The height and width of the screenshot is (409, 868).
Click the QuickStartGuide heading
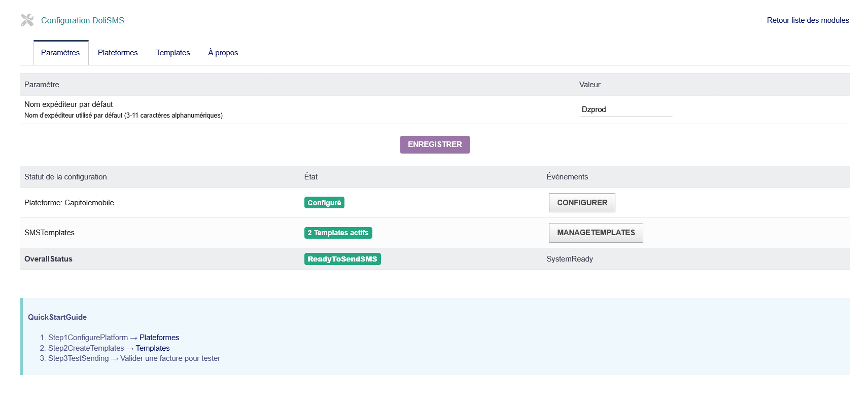click(x=57, y=317)
